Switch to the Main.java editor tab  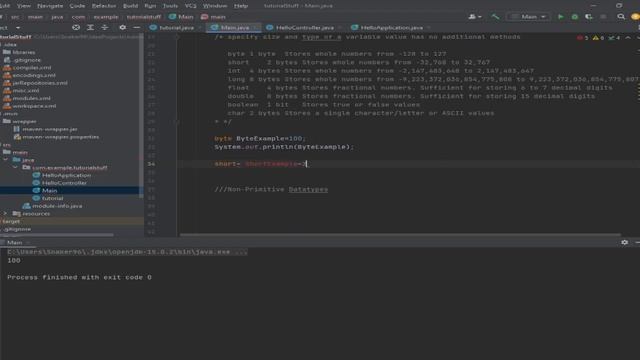point(233,27)
